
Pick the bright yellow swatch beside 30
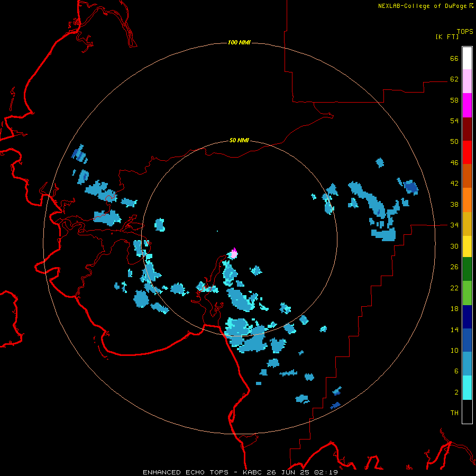point(467,246)
